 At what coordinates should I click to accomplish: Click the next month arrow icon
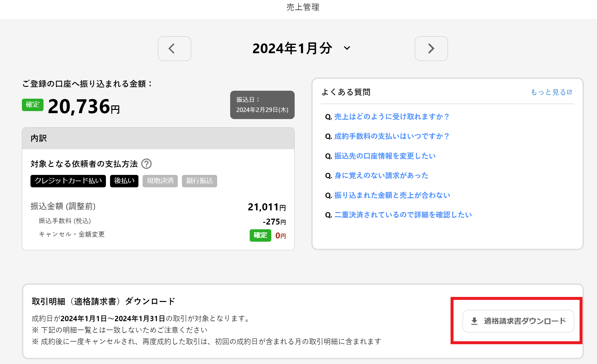tap(431, 49)
